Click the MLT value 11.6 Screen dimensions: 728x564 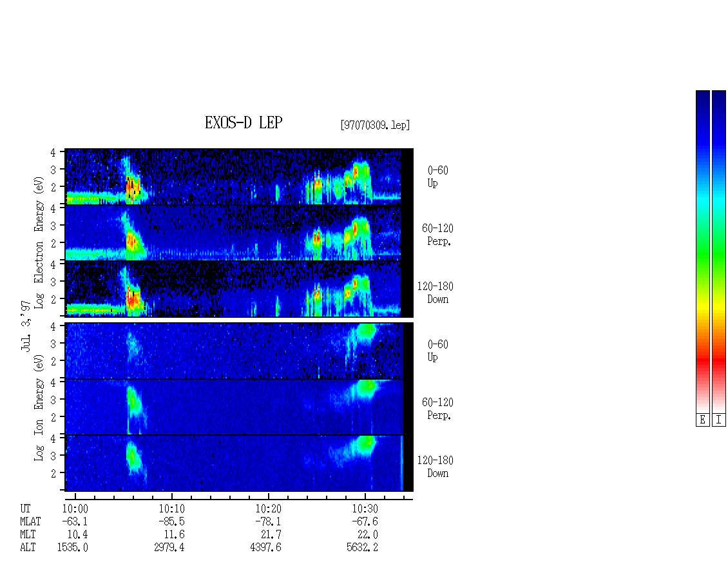point(174,535)
